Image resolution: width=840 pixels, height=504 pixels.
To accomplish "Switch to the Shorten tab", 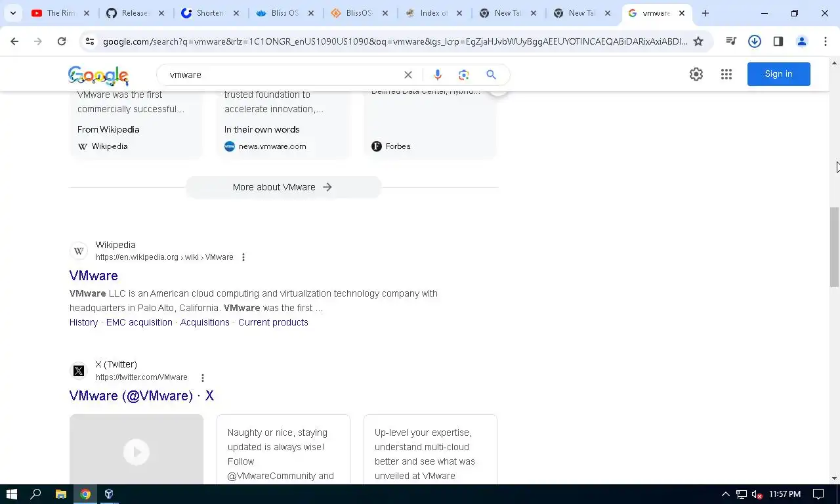I will (210, 13).
